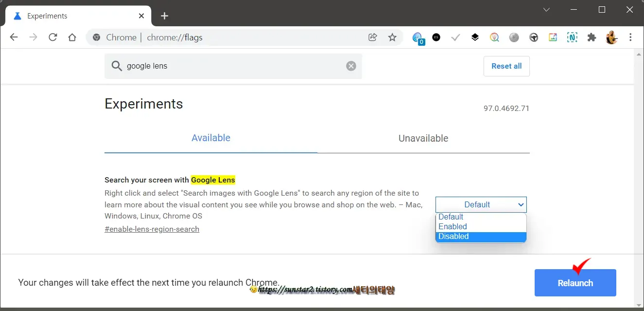Go back with the browser back arrow
The width and height of the screenshot is (644, 311).
(x=14, y=37)
